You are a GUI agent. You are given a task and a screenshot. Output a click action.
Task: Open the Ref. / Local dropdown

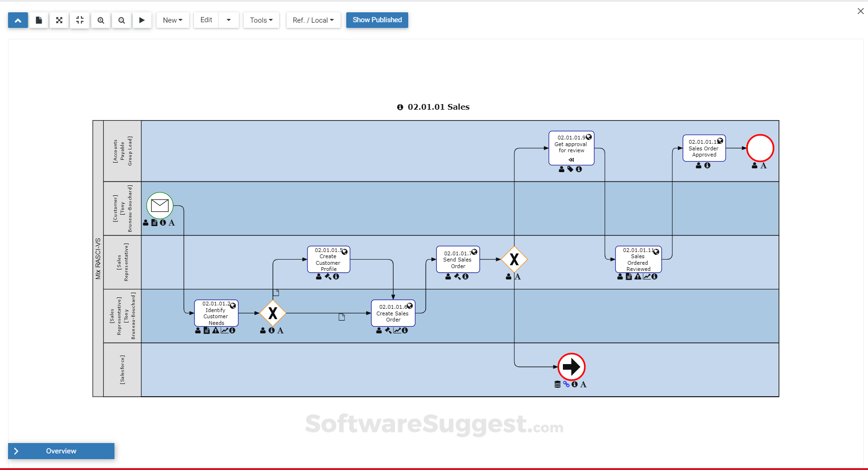tap(313, 20)
